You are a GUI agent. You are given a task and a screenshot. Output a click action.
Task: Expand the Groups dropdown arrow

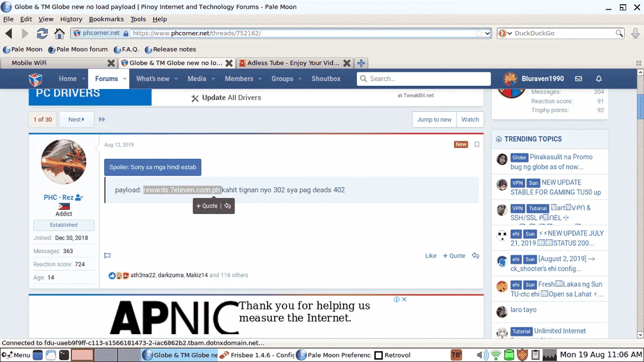pyautogui.click(x=300, y=79)
